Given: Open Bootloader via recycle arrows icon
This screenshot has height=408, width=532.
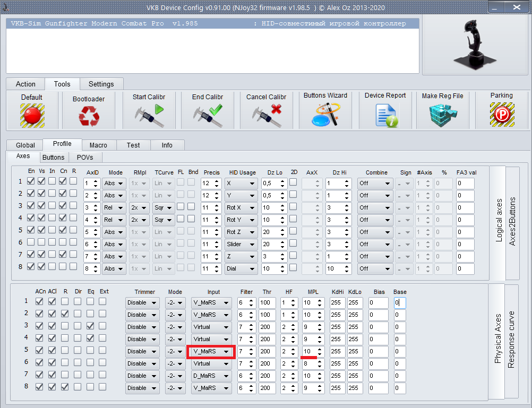Looking at the screenshot, I should (x=89, y=116).
